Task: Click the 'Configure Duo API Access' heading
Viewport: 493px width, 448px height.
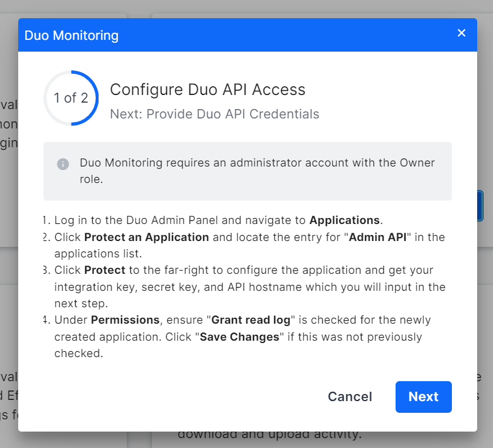Action: tap(208, 90)
